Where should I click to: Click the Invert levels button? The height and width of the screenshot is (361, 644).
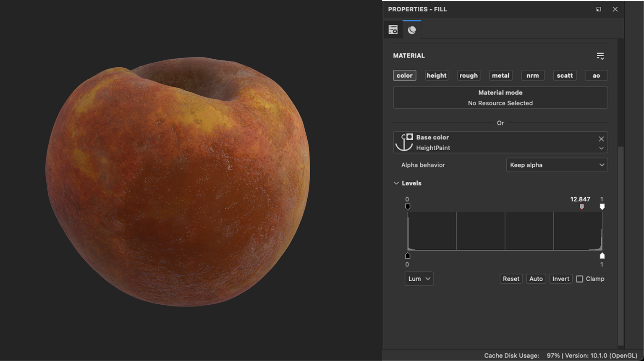click(560, 279)
